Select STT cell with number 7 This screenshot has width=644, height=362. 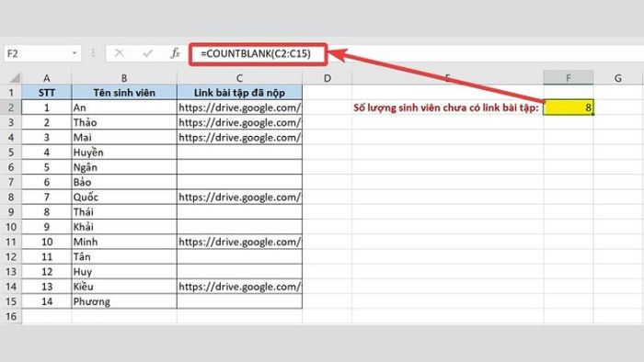(x=46, y=197)
